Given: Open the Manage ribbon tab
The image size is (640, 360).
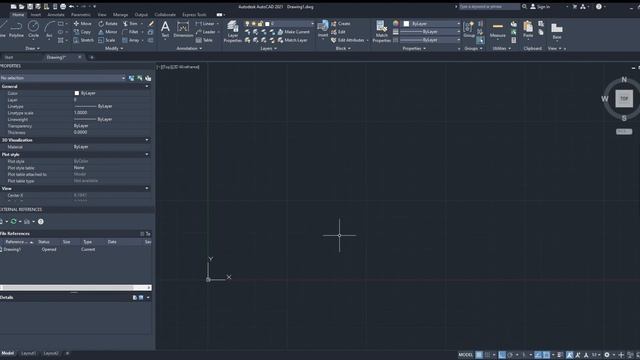Looking at the screenshot, I should (120, 15).
